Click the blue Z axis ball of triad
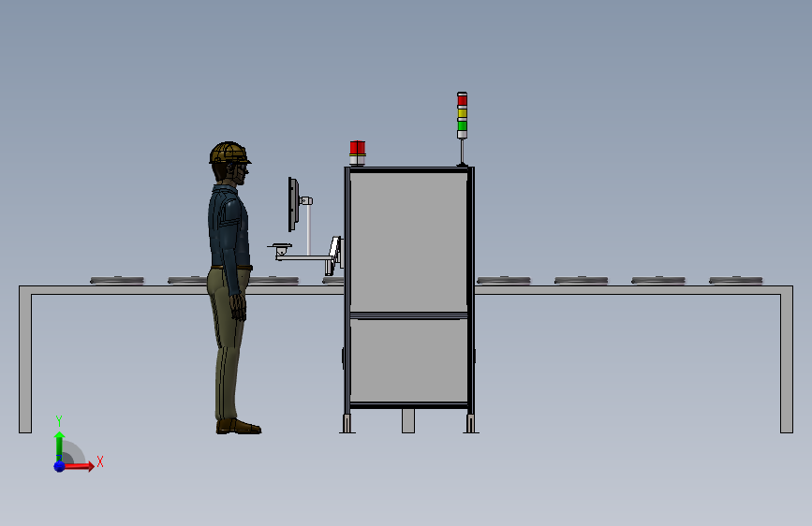The width and height of the screenshot is (812, 526). tap(59, 466)
